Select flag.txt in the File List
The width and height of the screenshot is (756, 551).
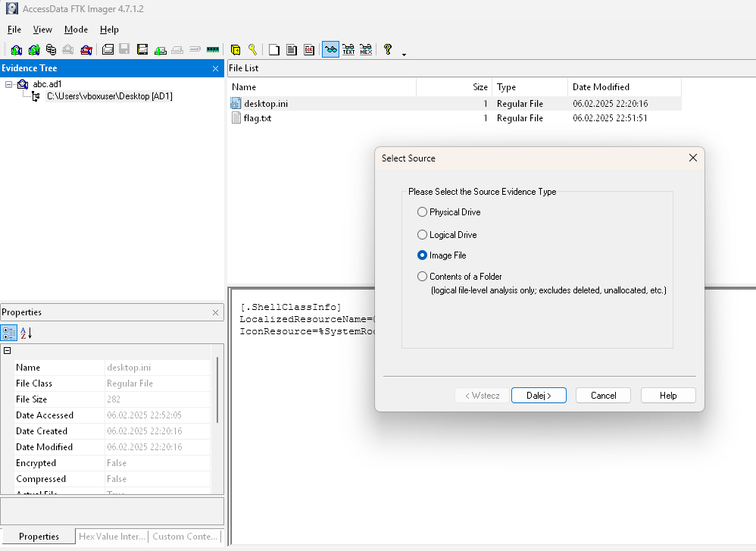(x=257, y=118)
